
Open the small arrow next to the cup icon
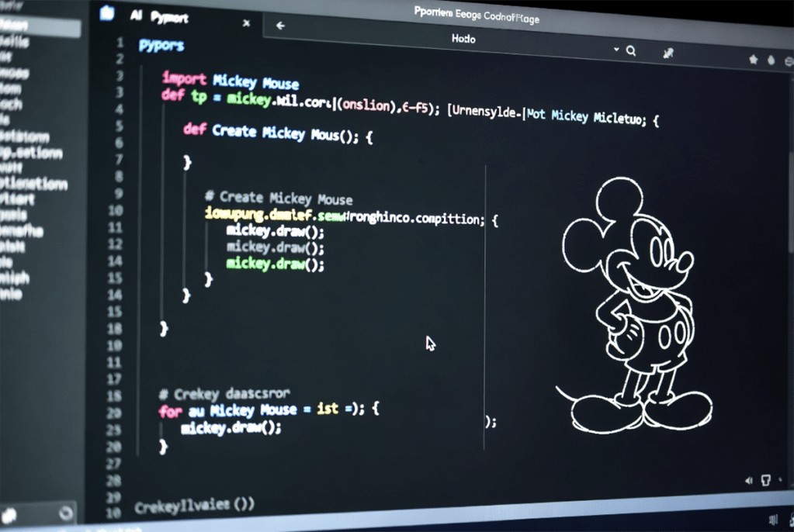(782, 482)
